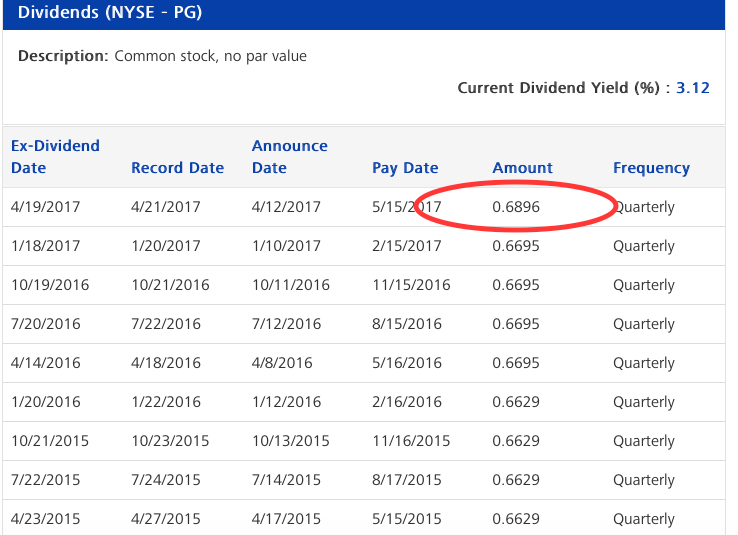Select announce date 10/11/2016
738x535 pixels.
pos(291,285)
